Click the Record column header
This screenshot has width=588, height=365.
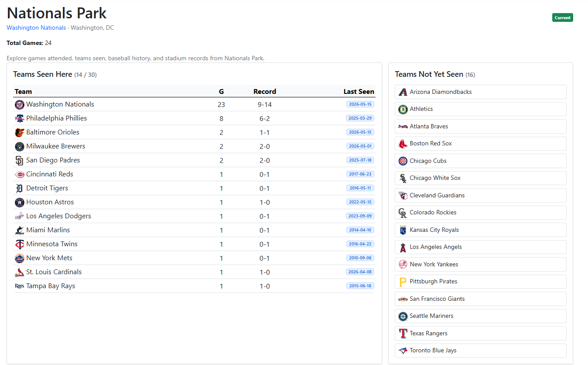coord(265,92)
